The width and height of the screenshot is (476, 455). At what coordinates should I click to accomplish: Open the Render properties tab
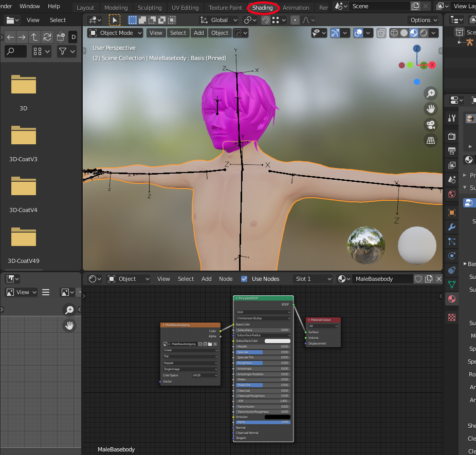click(452, 136)
